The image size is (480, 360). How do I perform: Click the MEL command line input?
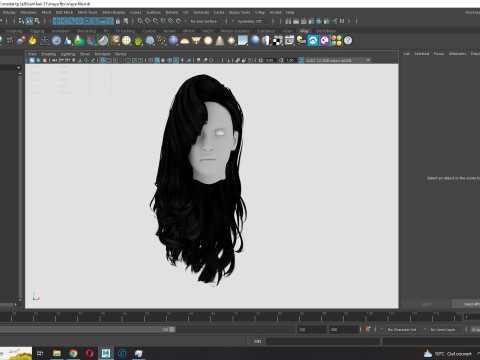(323, 341)
